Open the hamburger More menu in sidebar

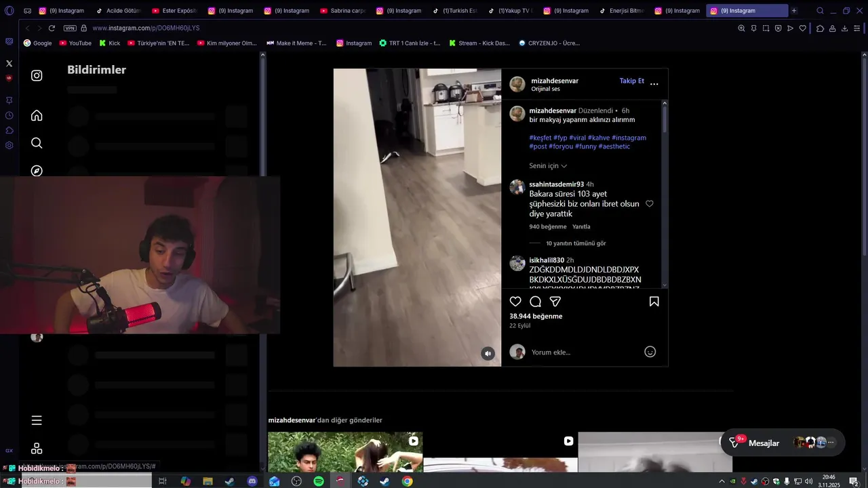coord(37,420)
